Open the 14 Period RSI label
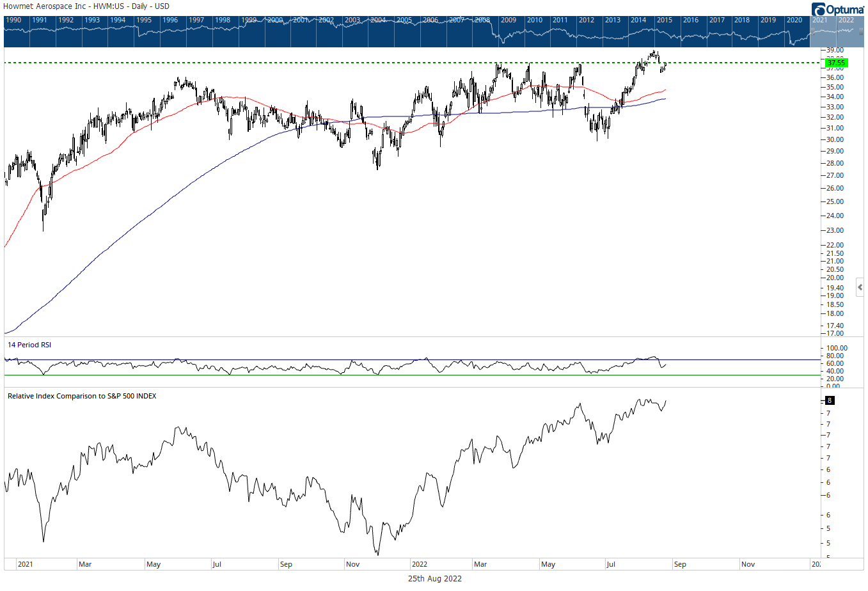The image size is (868, 591). click(x=29, y=345)
